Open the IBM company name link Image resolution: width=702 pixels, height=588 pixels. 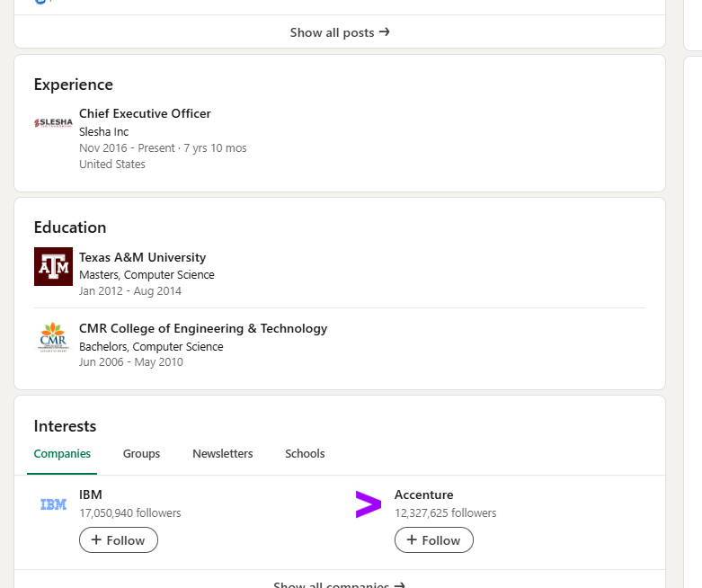90,495
